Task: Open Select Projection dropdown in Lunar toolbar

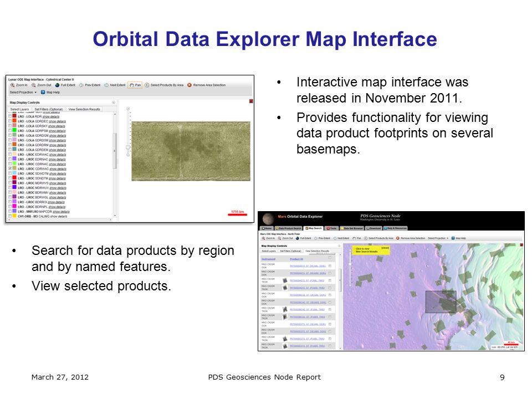Action: [x=23, y=93]
